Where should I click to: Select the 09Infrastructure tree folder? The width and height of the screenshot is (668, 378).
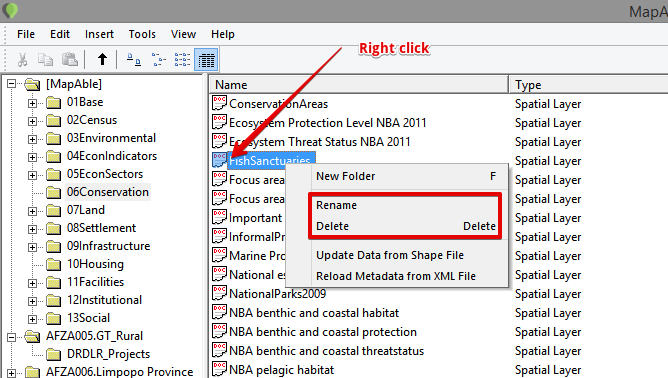click(x=108, y=246)
